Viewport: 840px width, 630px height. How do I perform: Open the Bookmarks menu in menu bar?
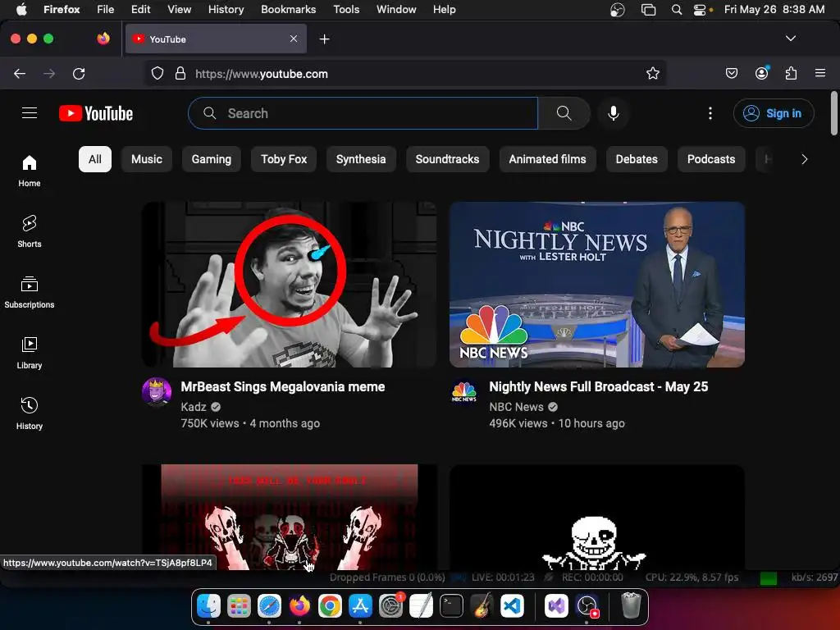(288, 9)
